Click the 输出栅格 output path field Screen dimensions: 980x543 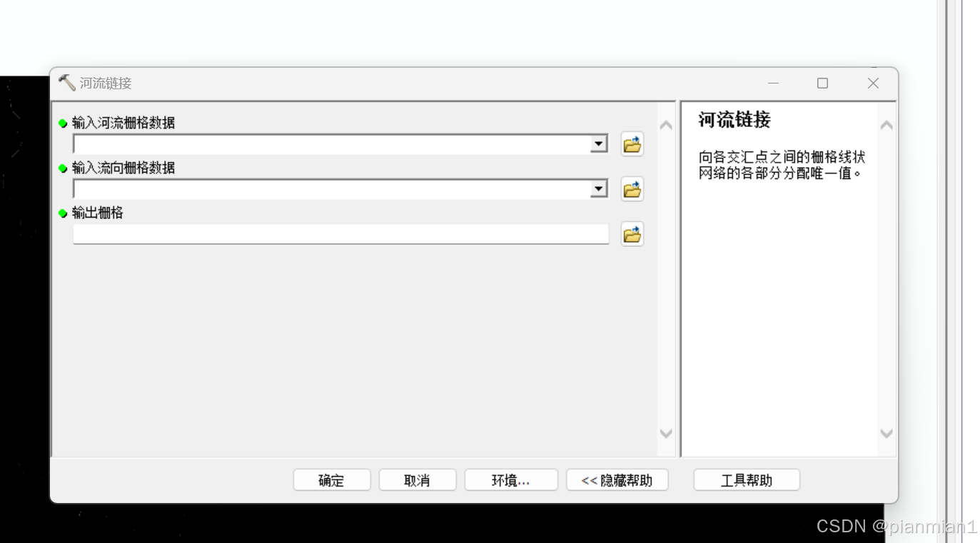(341, 234)
